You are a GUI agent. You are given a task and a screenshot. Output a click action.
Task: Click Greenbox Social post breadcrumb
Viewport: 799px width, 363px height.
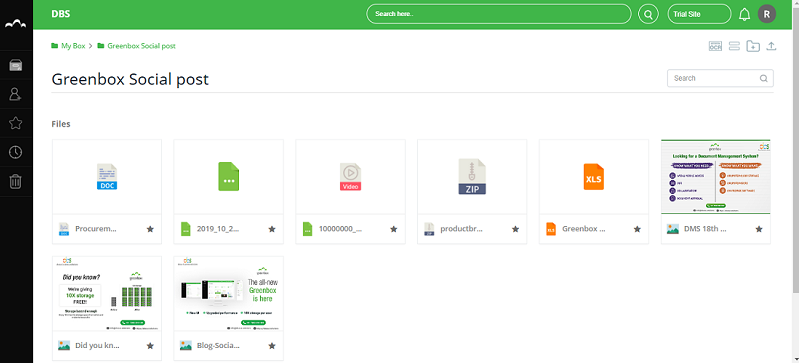click(x=141, y=46)
